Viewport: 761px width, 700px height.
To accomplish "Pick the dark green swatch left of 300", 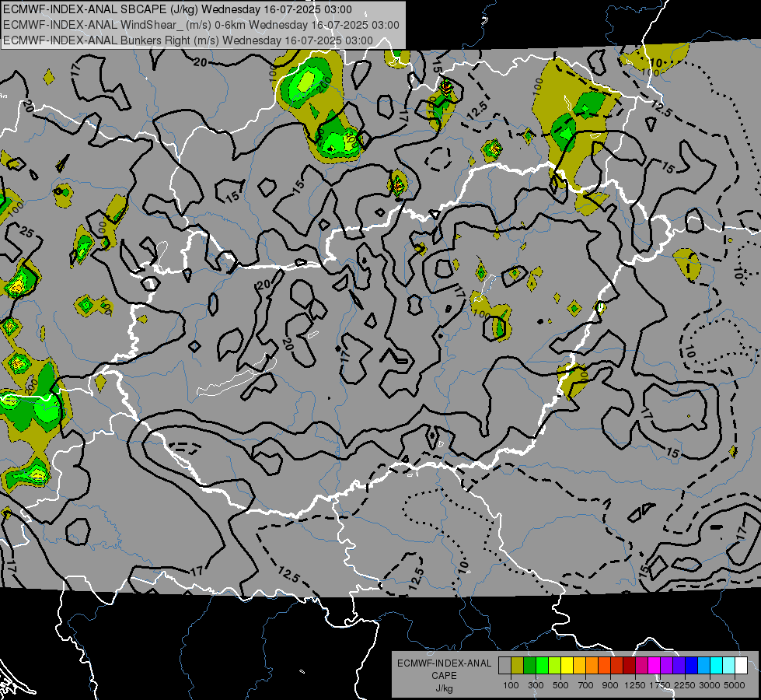I will 529,666.
